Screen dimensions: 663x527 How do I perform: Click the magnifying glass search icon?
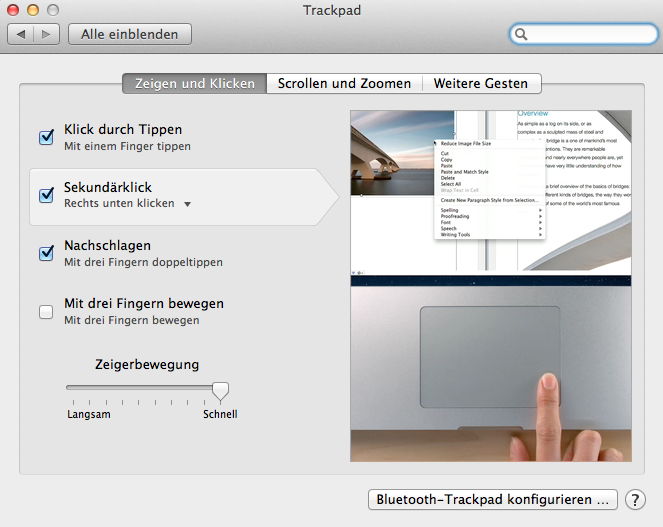[521, 34]
